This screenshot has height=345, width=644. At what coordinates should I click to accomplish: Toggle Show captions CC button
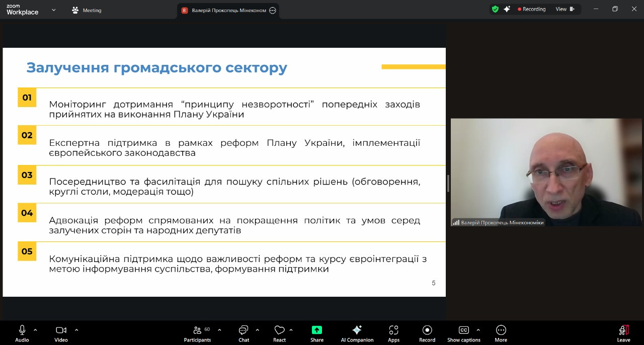463,330
